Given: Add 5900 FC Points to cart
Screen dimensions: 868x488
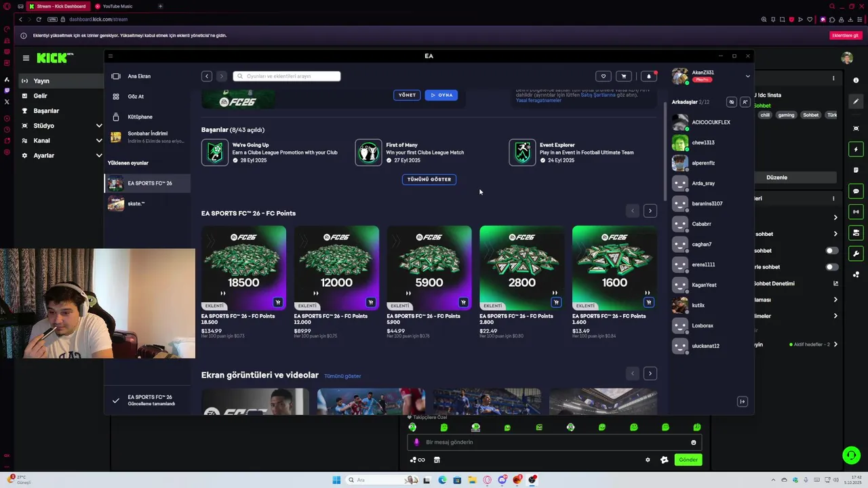Looking at the screenshot, I should [x=463, y=302].
